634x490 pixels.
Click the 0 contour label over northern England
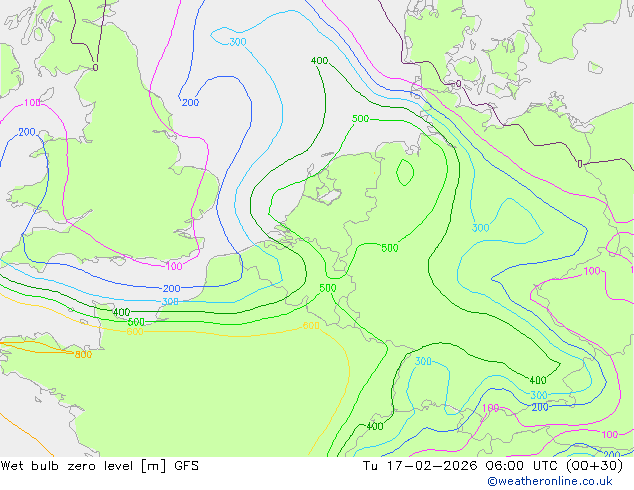[95, 68]
